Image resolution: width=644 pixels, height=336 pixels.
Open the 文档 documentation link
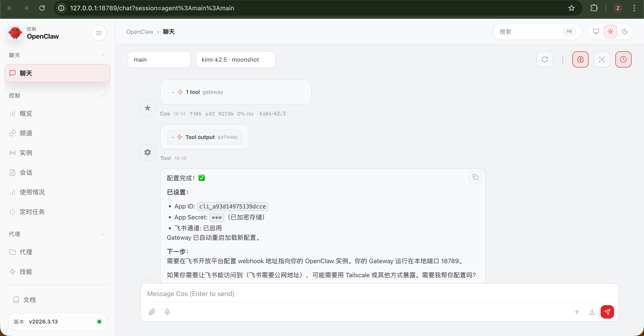(57, 300)
